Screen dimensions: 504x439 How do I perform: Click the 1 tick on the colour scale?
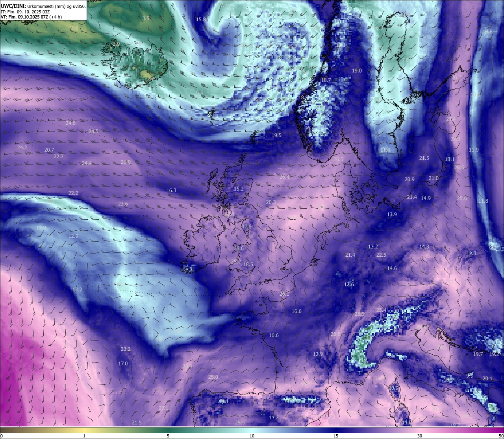click(84, 436)
